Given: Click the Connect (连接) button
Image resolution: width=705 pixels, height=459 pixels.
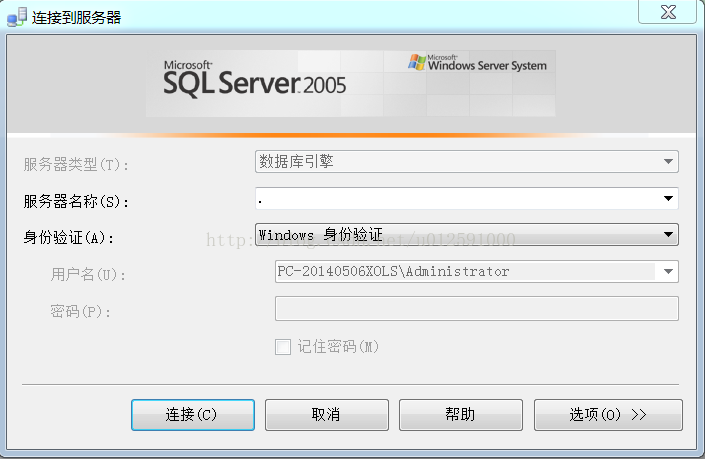Looking at the screenshot, I should 193,414.
